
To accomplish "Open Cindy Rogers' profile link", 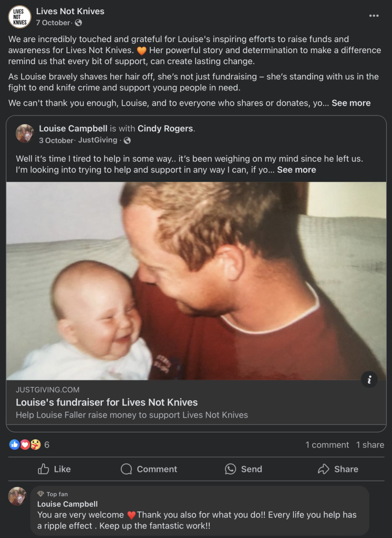I will 165,129.
